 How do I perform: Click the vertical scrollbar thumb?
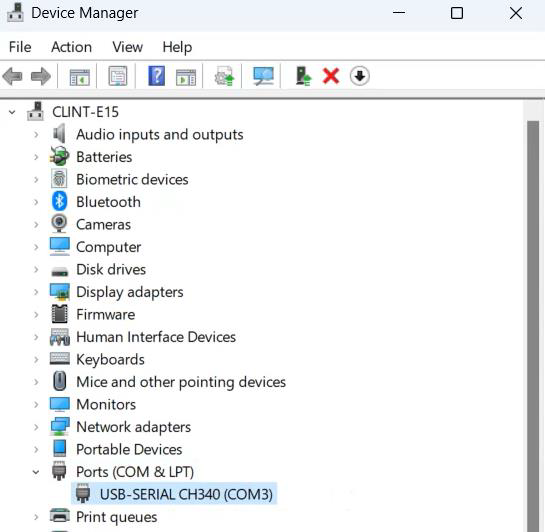coord(533,326)
